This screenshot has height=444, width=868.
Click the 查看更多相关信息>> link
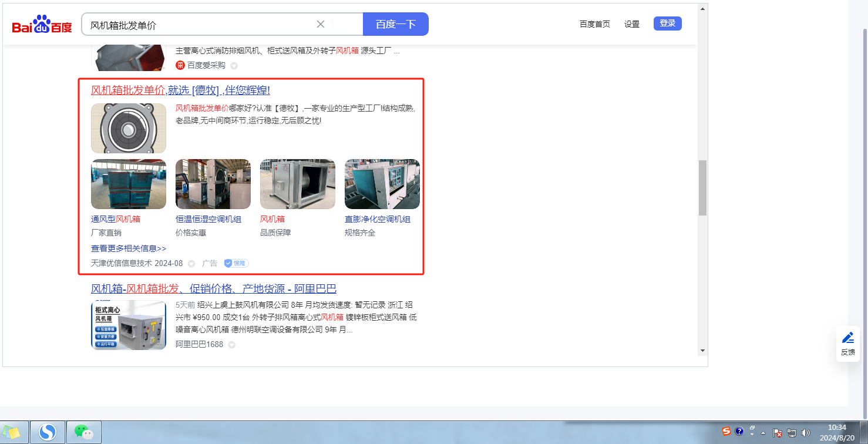(x=129, y=248)
